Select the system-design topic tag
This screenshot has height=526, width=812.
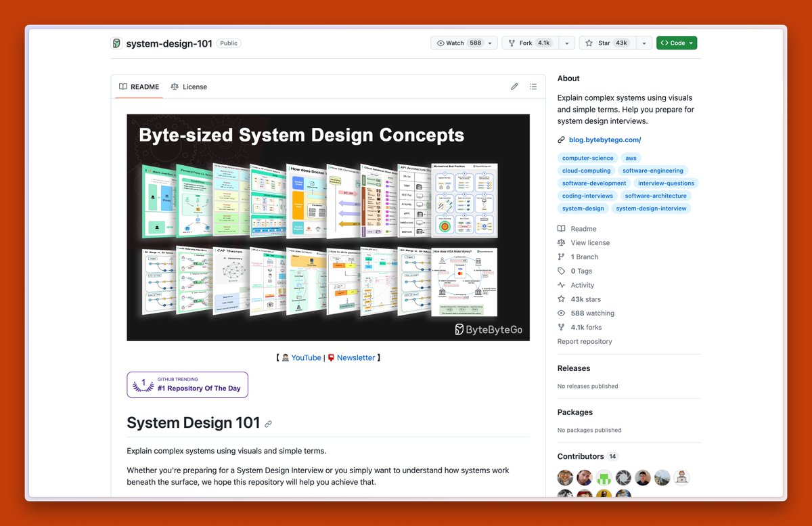pos(583,209)
